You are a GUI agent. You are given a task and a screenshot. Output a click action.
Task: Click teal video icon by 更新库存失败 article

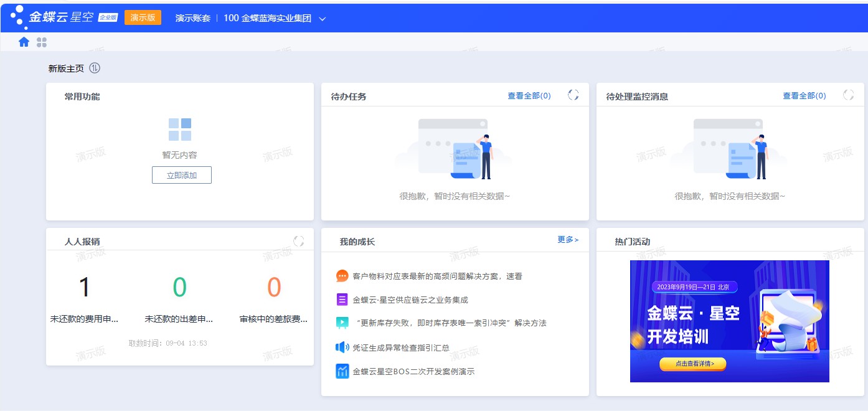pos(342,323)
